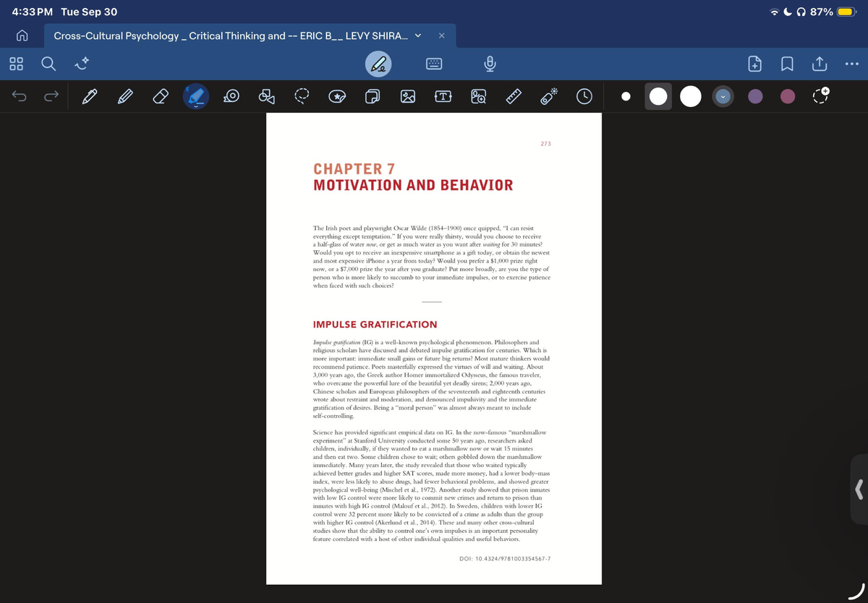Select the Shapes tool

coord(268,96)
